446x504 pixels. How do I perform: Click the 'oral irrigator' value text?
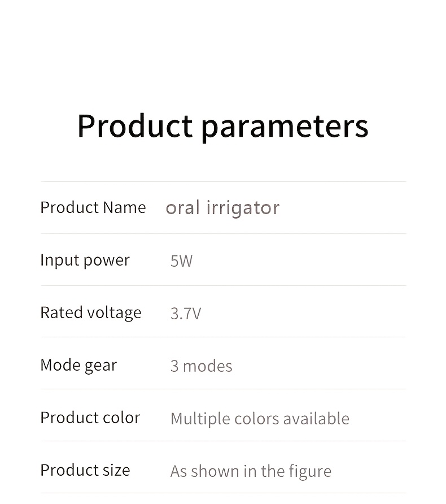point(222,208)
